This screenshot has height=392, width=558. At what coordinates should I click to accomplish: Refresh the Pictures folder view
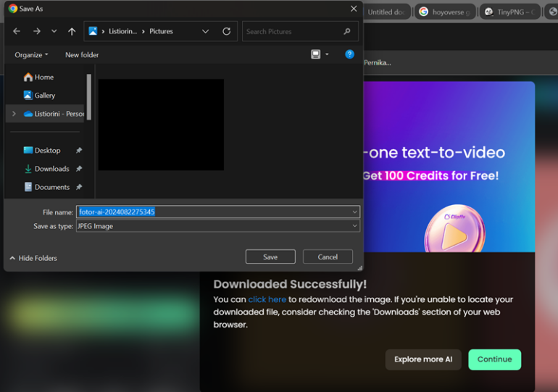click(x=227, y=32)
